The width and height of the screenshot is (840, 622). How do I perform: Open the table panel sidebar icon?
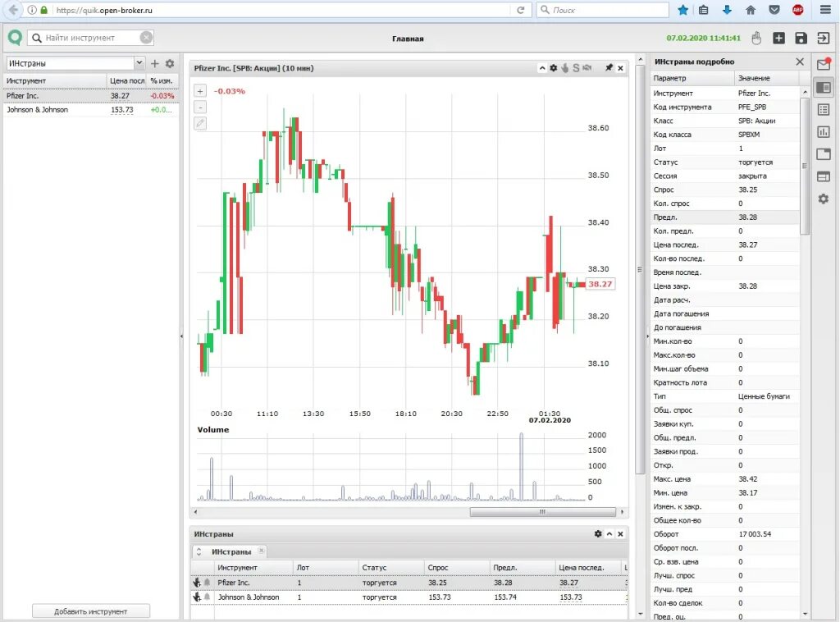click(824, 176)
